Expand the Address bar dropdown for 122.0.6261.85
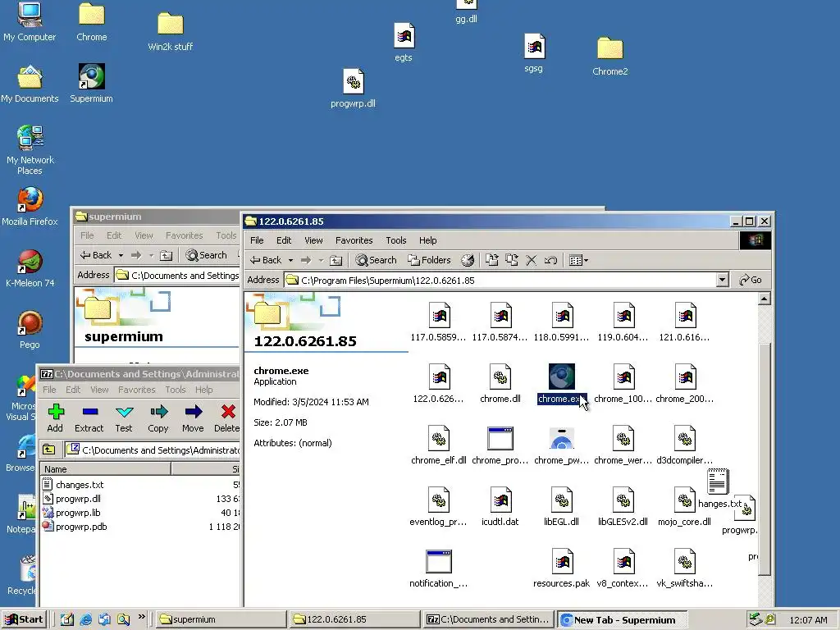840x630 pixels. tap(722, 280)
